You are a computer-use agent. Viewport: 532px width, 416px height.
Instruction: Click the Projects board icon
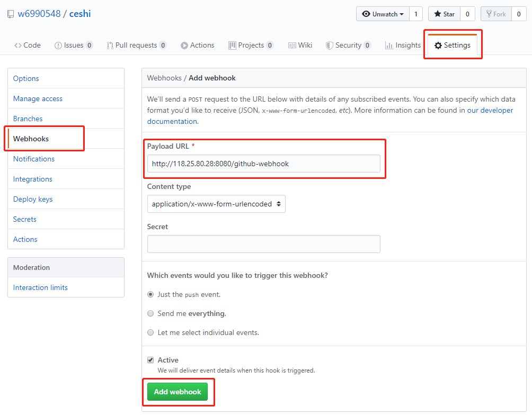(232, 46)
